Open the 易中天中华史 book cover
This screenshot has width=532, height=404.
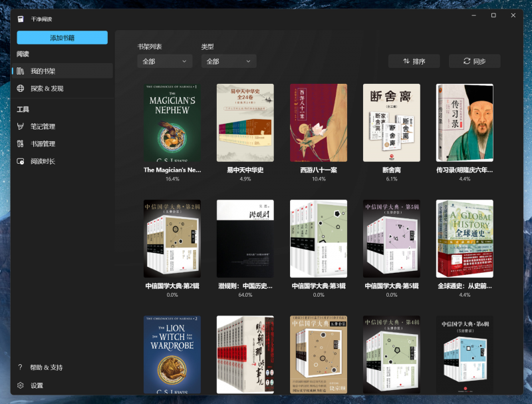[x=245, y=122]
